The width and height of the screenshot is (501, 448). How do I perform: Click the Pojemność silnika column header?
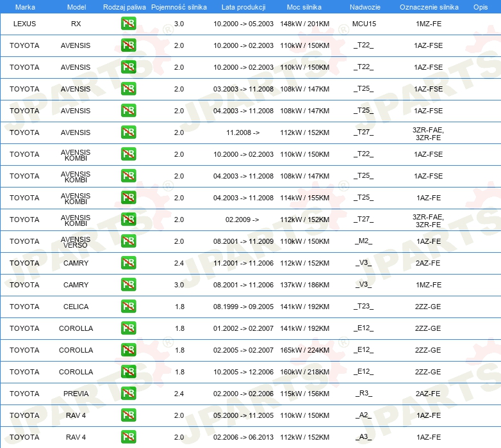click(179, 7)
